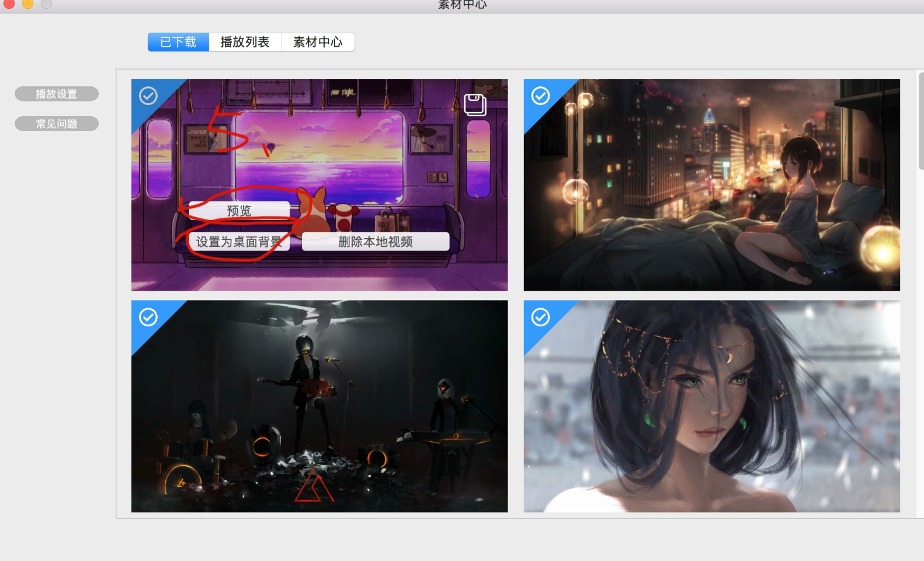This screenshot has width=924, height=561.
Task: Toggle checkmark on dark band concert wallpaper
Action: pyautogui.click(x=148, y=317)
